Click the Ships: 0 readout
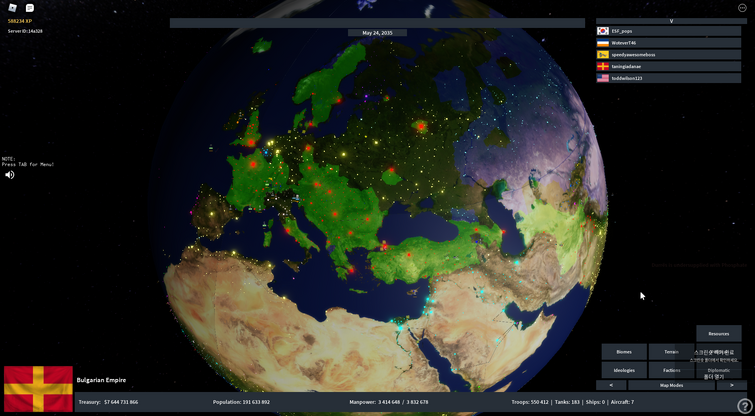 (x=593, y=402)
